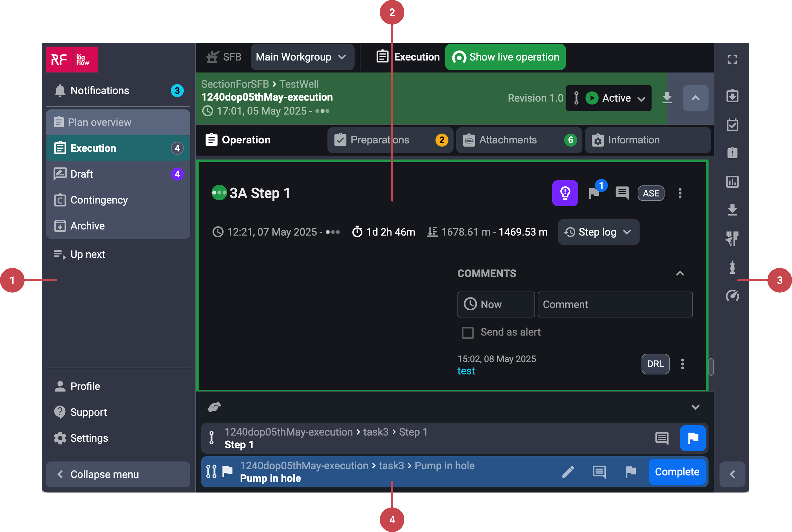Click the pencil edit icon on Pump in hole
This screenshot has width=792, height=532.
(x=568, y=472)
